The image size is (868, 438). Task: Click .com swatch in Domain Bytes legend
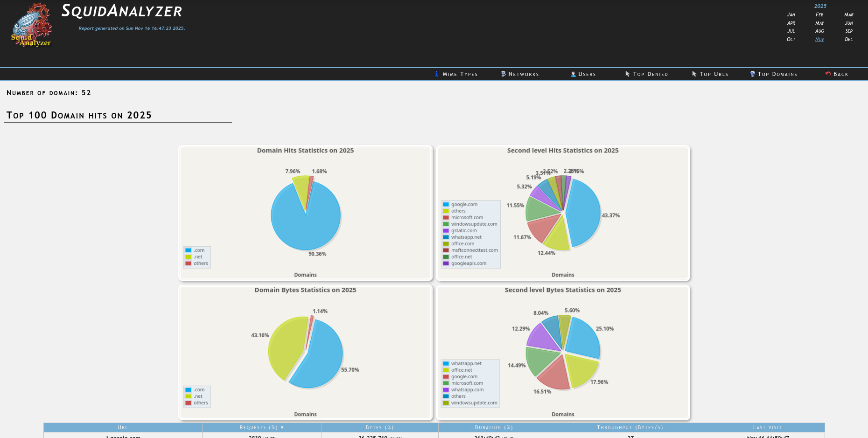[189, 390]
